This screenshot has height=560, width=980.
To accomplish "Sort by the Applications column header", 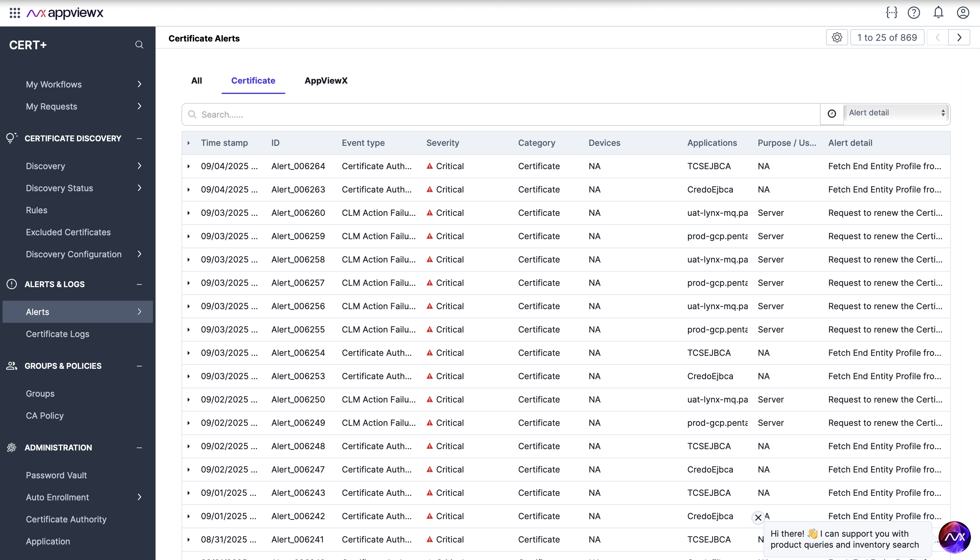I will (712, 143).
